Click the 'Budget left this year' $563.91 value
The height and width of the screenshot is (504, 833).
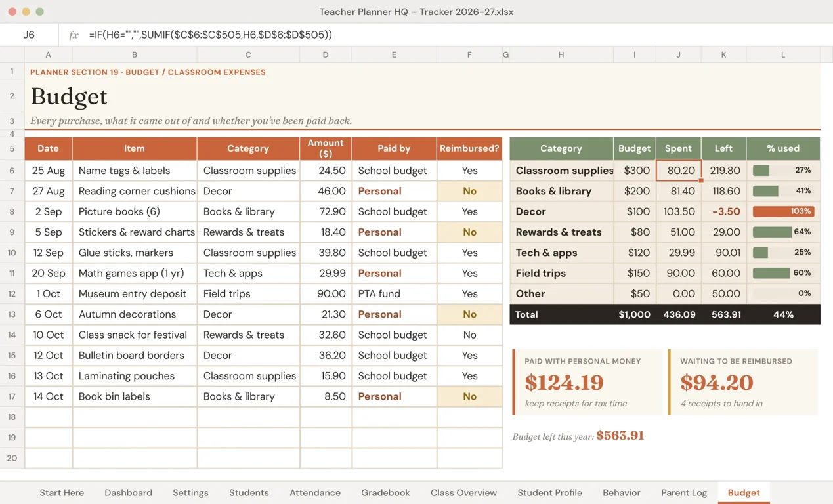620,436
